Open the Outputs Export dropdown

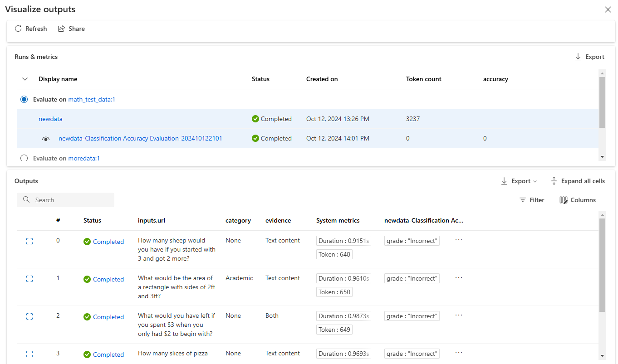click(519, 181)
